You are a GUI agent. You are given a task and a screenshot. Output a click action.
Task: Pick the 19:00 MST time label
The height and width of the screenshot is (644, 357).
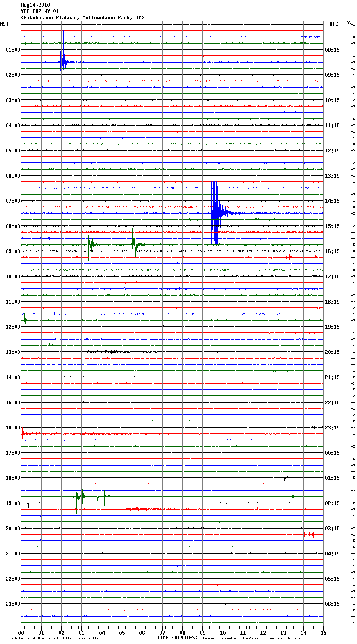click(x=13, y=503)
